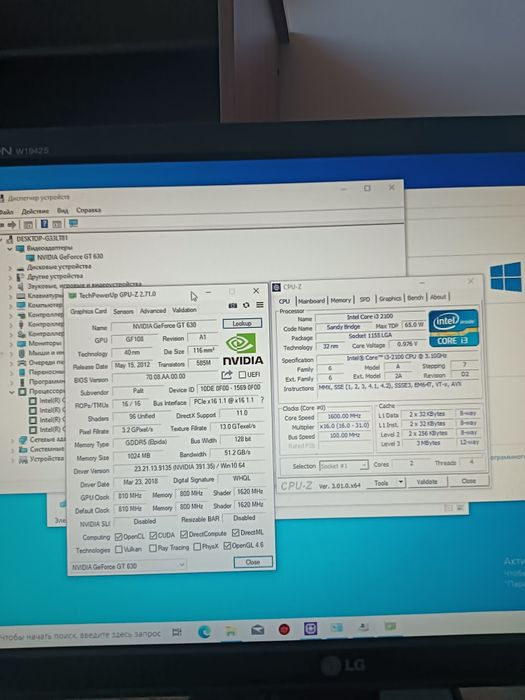The width and height of the screenshot is (525, 700).
Task: Open the About tab in CPU-Z
Action: tap(438, 297)
